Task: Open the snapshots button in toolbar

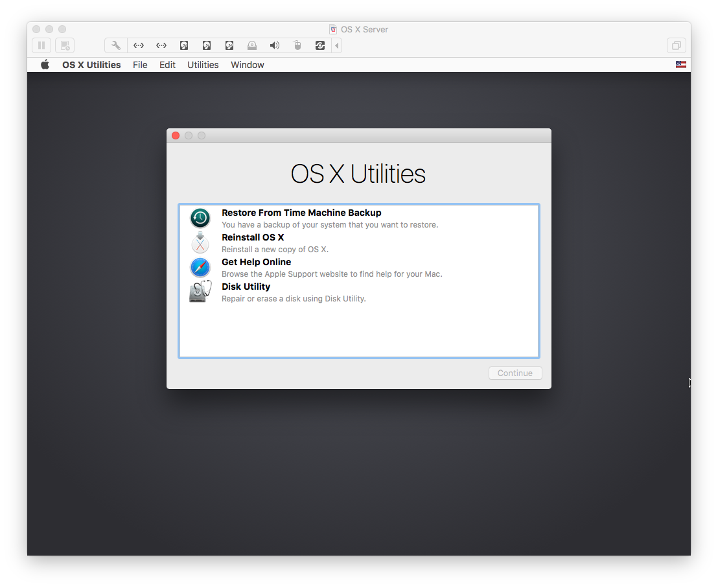Action: [x=65, y=45]
